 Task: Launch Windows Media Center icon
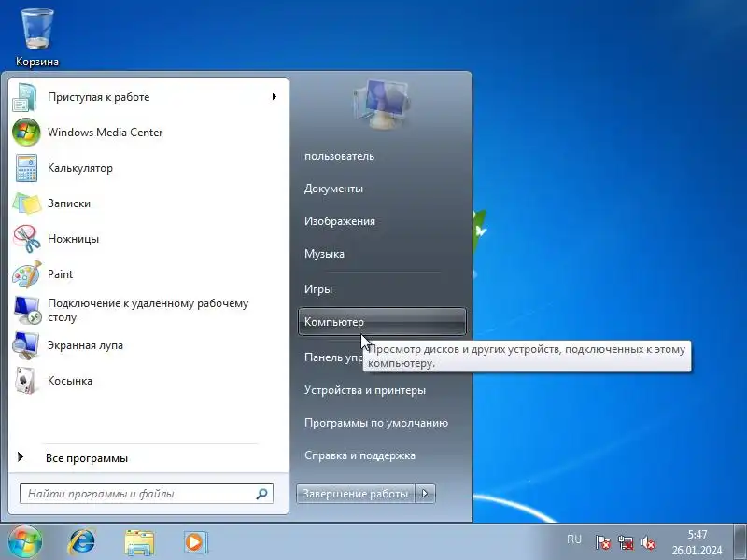pyautogui.click(x=26, y=133)
